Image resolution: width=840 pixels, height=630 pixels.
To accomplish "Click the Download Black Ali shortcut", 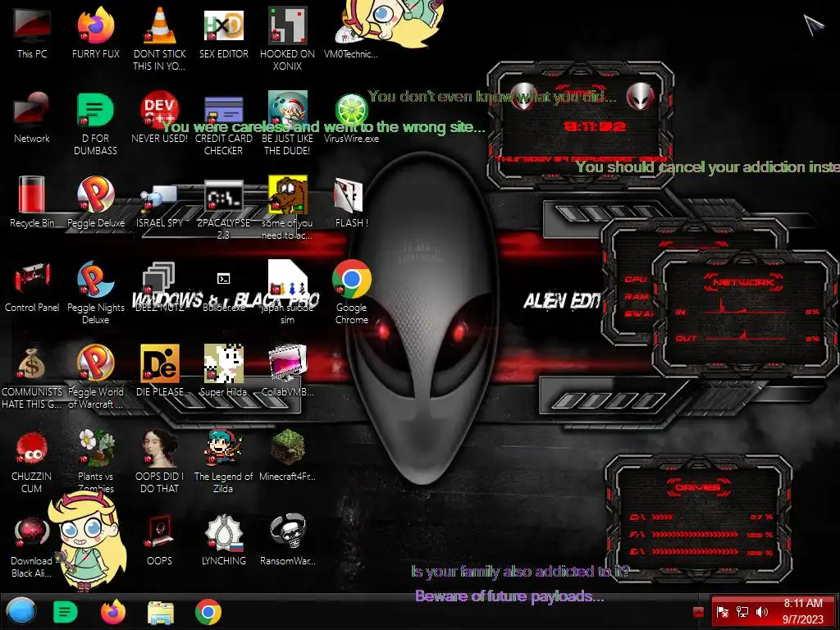I will (32, 546).
